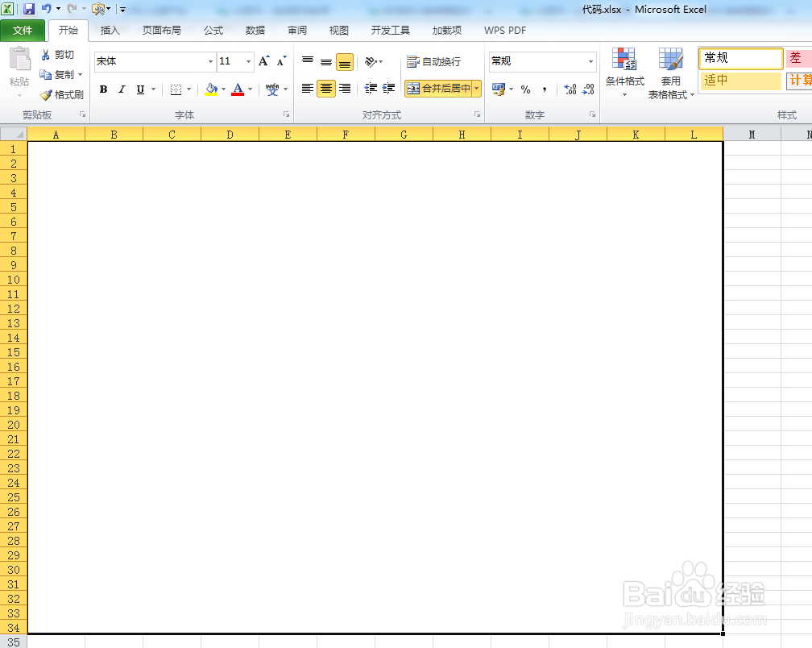812x648 pixels.
Task: Switch to the 视图 View tab
Action: 338,31
